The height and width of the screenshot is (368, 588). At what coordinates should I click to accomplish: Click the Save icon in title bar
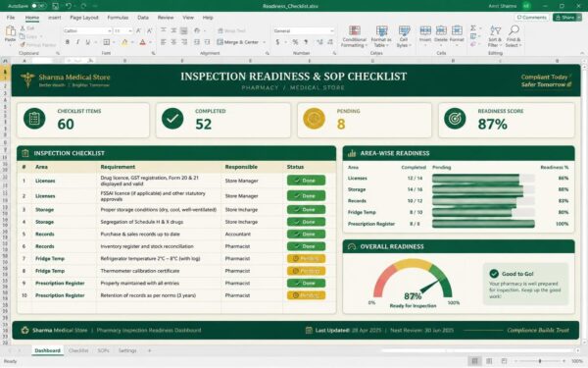click(55, 6)
